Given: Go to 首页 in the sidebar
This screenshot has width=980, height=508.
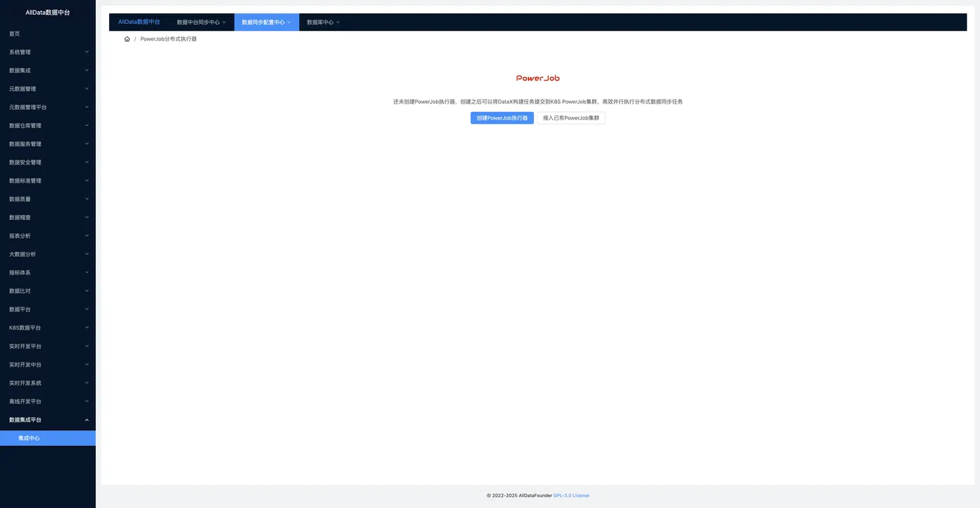Looking at the screenshot, I should point(48,34).
